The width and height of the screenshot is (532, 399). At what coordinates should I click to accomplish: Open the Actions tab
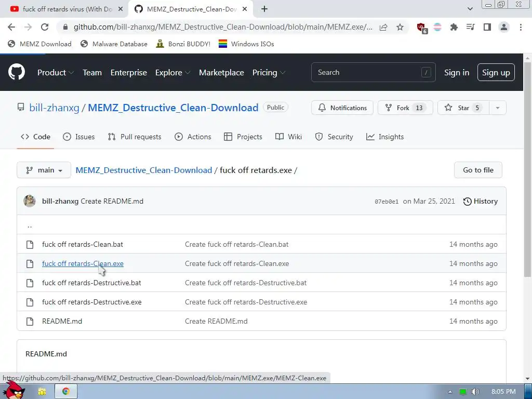pyautogui.click(x=193, y=137)
